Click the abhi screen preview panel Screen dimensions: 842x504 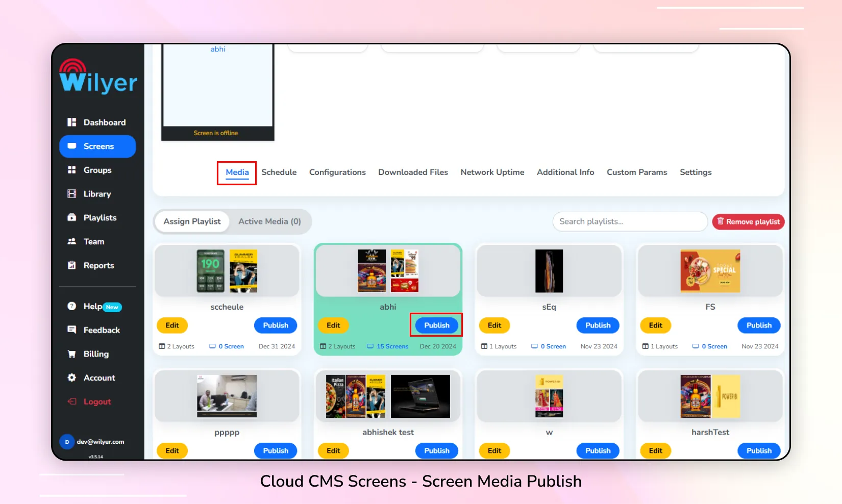[218, 92]
